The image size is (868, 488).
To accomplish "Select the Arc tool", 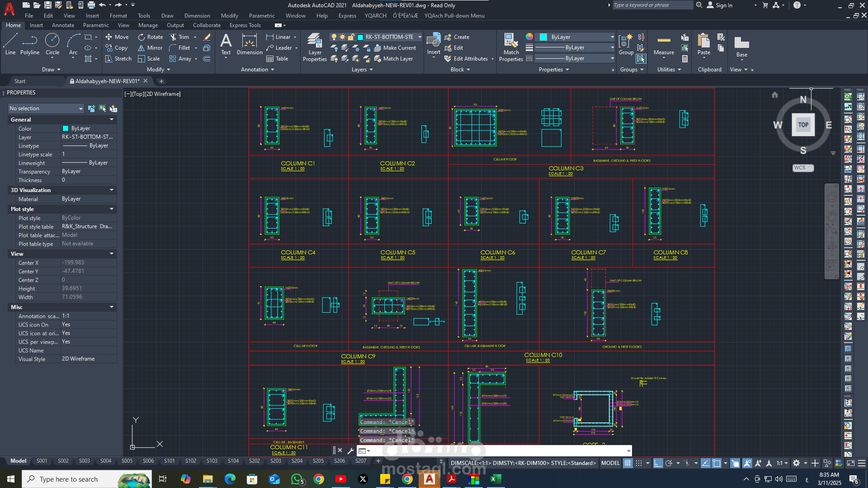I will (73, 44).
